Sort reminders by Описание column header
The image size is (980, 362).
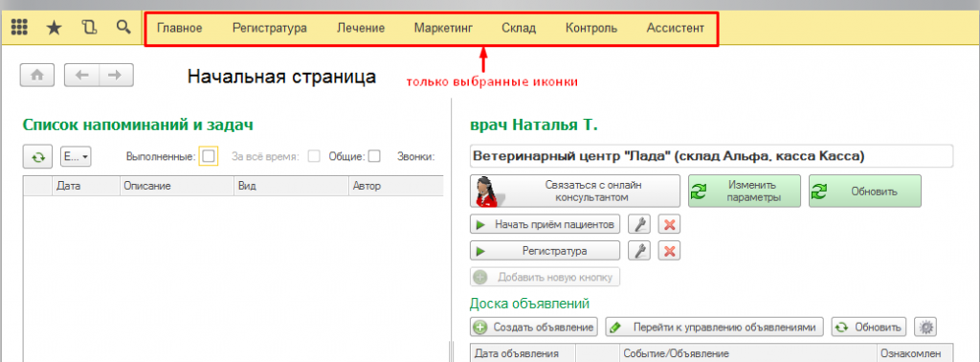pos(177,186)
